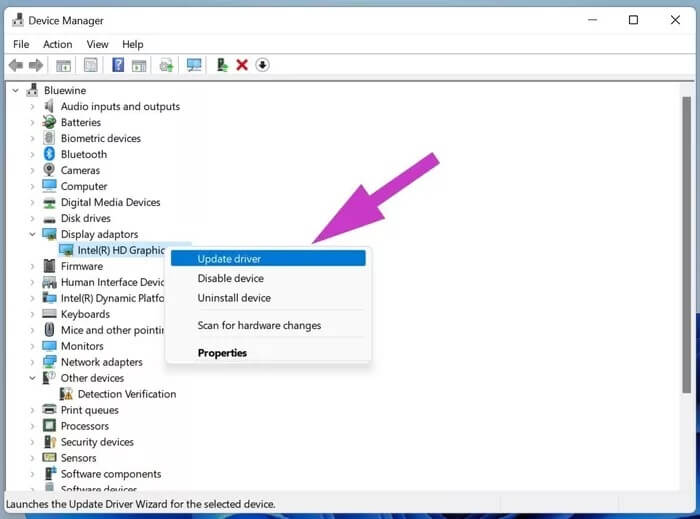This screenshot has height=519, width=700.
Task: Click the Back arrow toolbar icon
Action: tap(16, 65)
